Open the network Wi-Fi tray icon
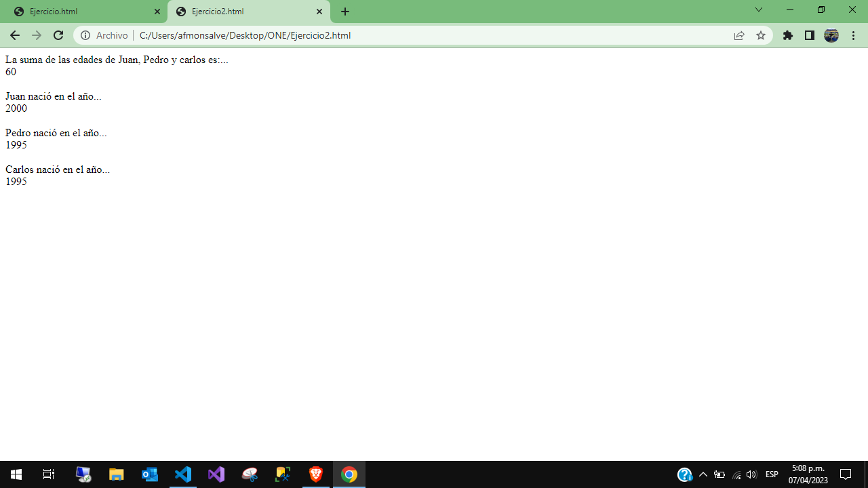 click(736, 474)
